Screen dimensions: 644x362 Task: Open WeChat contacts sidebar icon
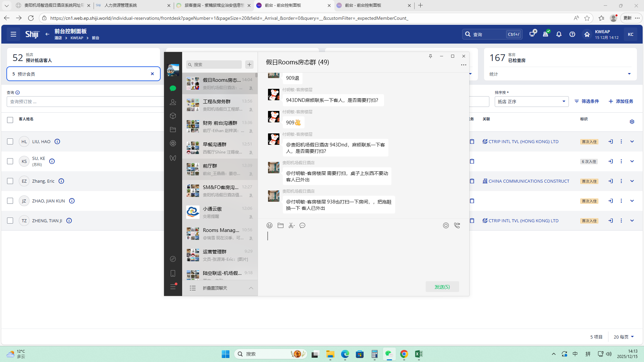(173, 102)
